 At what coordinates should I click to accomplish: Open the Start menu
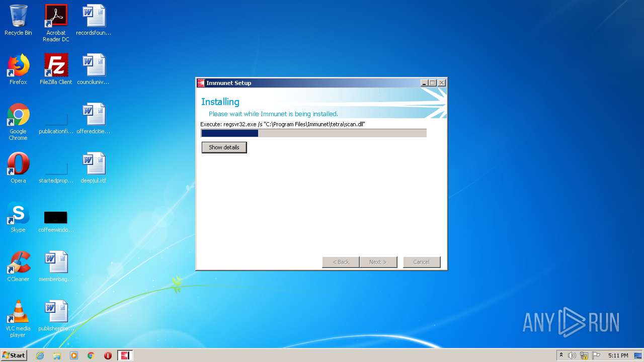click(x=14, y=355)
